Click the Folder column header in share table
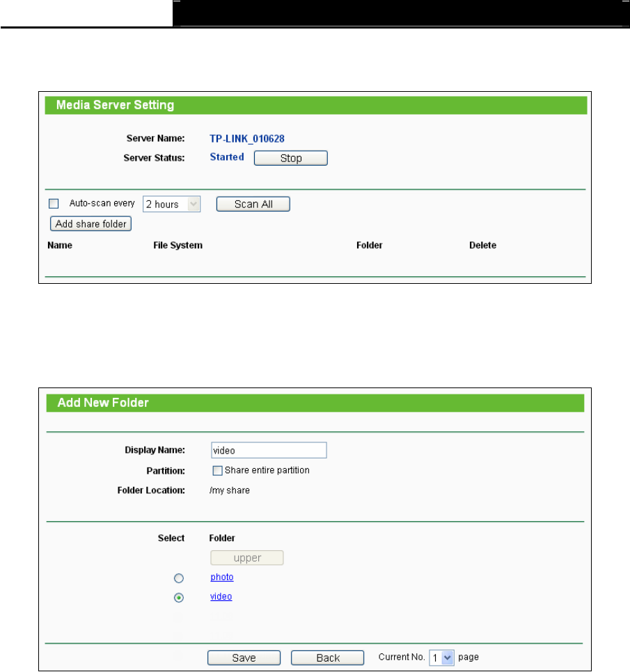Screen dimensions: 630x672 pyautogui.click(x=369, y=245)
